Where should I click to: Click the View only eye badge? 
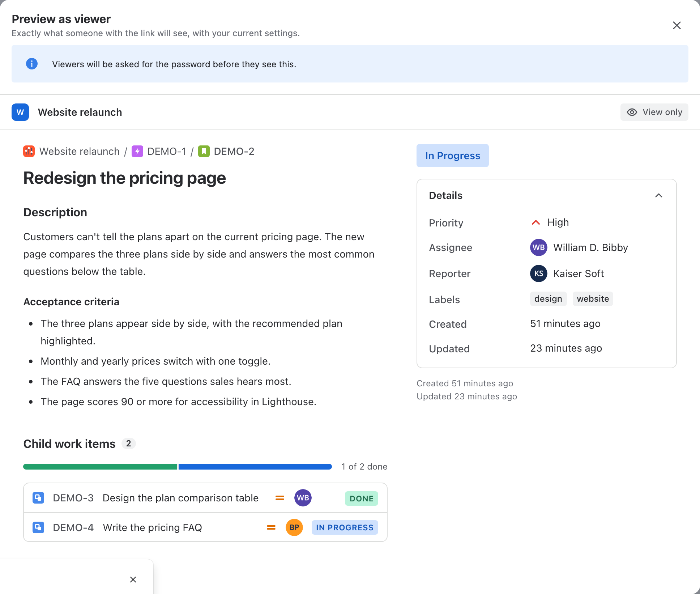pos(654,112)
